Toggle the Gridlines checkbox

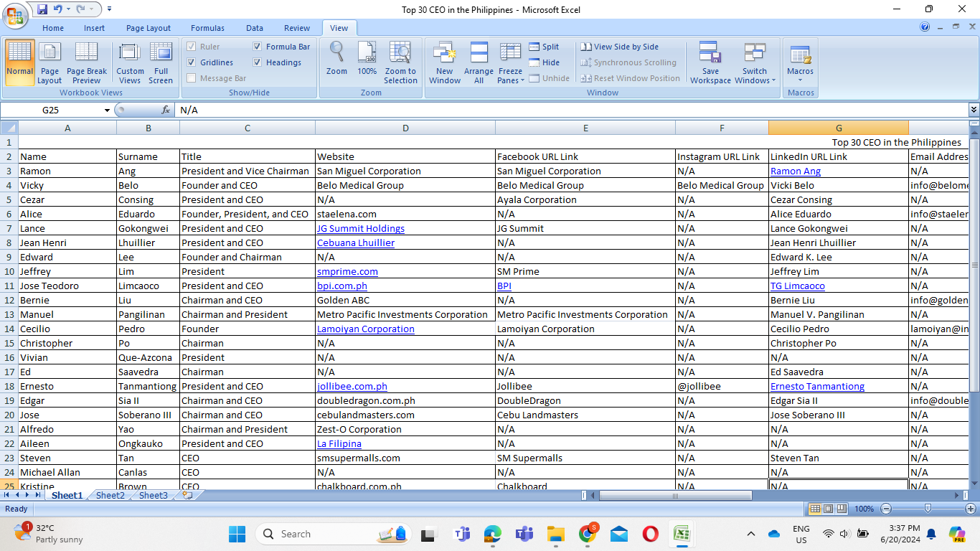192,62
